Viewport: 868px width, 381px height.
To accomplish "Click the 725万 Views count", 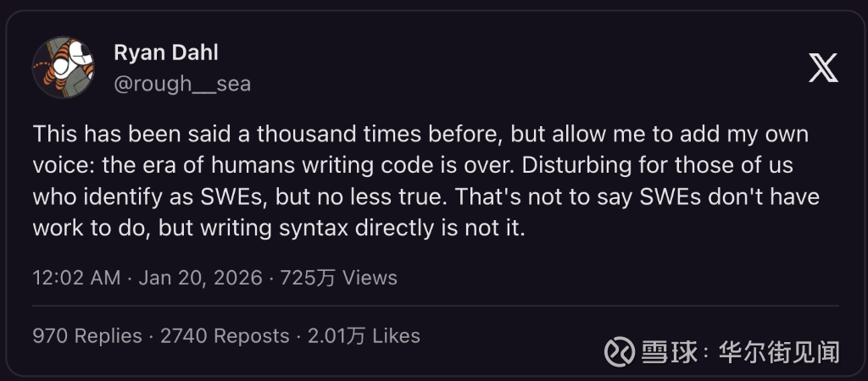I will coord(339,278).
